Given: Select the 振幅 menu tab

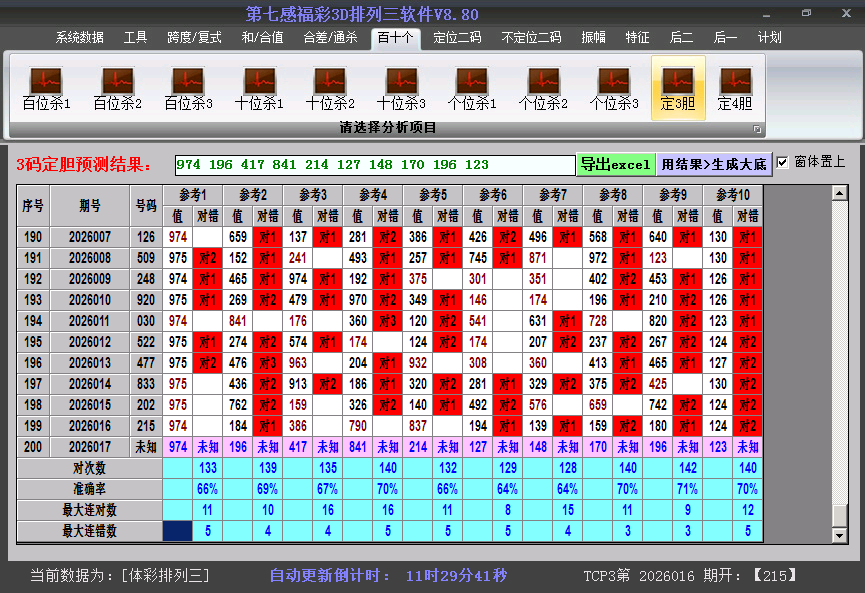Looking at the screenshot, I should tap(593, 38).
